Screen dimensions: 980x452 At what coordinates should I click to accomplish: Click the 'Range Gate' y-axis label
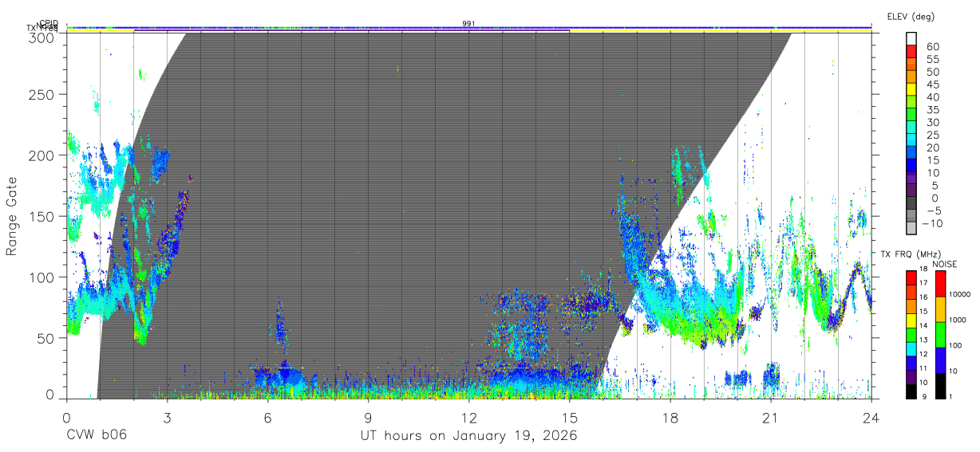[12, 216]
